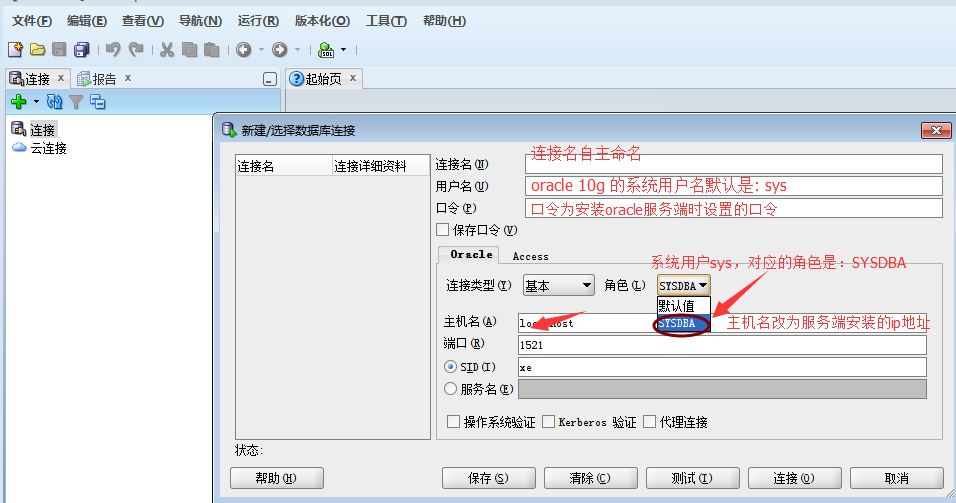The height and width of the screenshot is (503, 956).
Task: Click the 连接名 input field
Action: coord(733,163)
